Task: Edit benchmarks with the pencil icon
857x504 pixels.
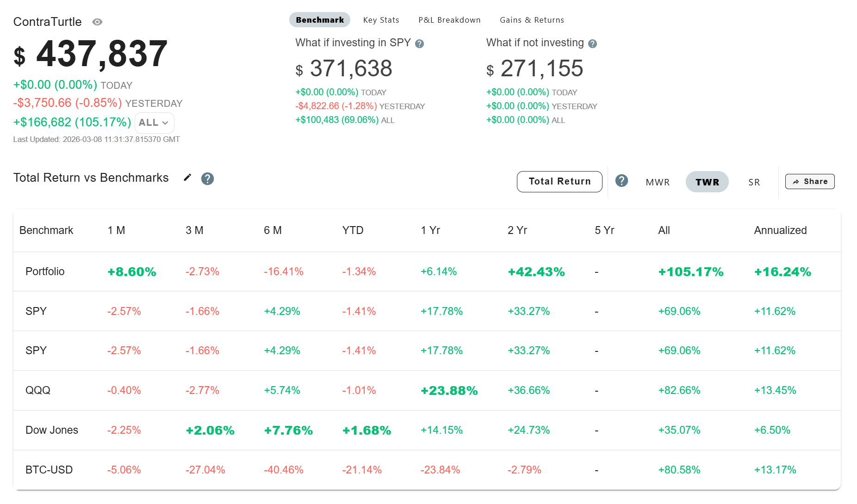Action: point(187,178)
